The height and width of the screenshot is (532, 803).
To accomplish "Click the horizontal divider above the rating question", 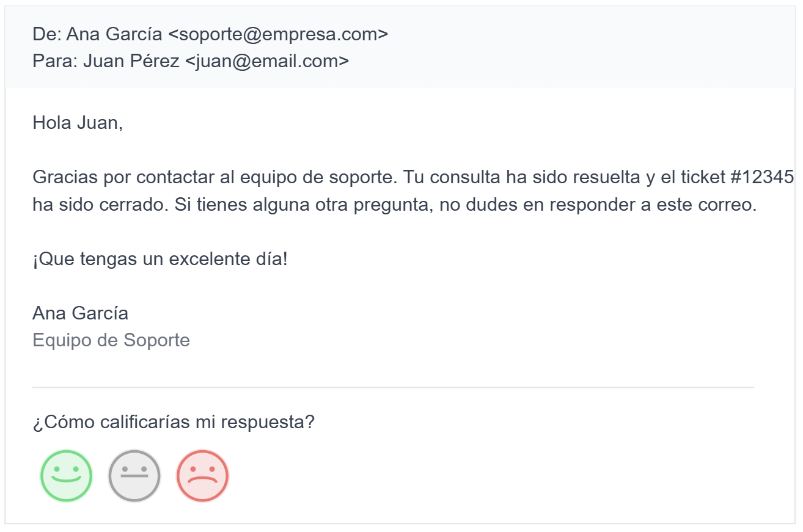I will [393, 387].
